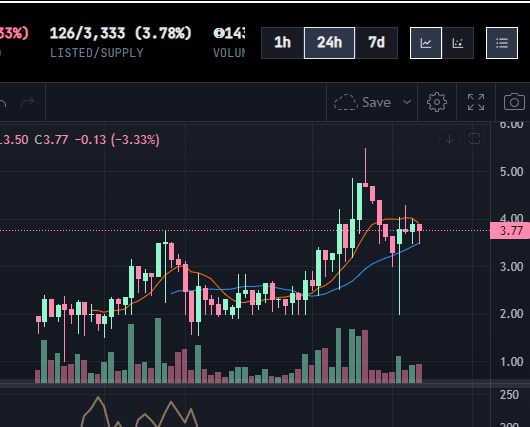Image resolution: width=530 pixels, height=427 pixels.
Task: Switch to scatter plot view
Action: click(x=458, y=43)
